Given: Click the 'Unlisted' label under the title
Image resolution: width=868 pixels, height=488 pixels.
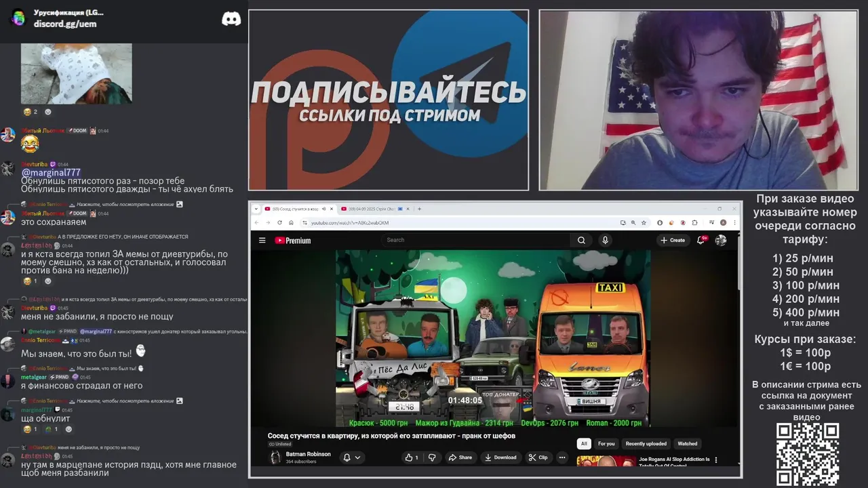Looking at the screenshot, I should pos(280,444).
